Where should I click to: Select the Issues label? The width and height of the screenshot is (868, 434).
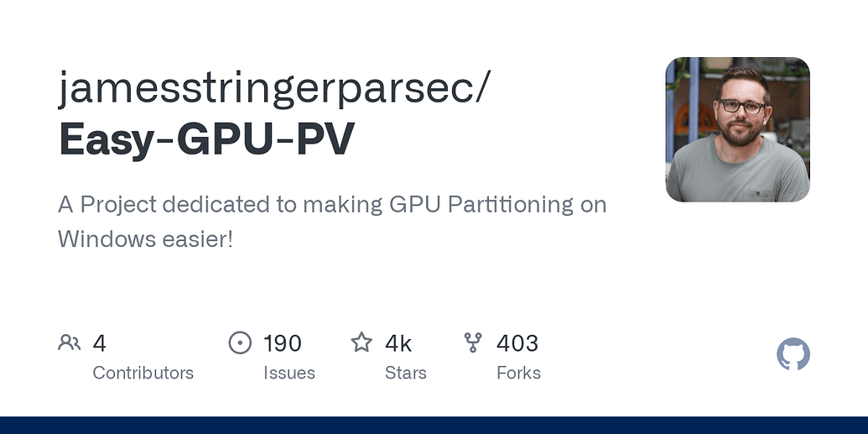click(289, 373)
